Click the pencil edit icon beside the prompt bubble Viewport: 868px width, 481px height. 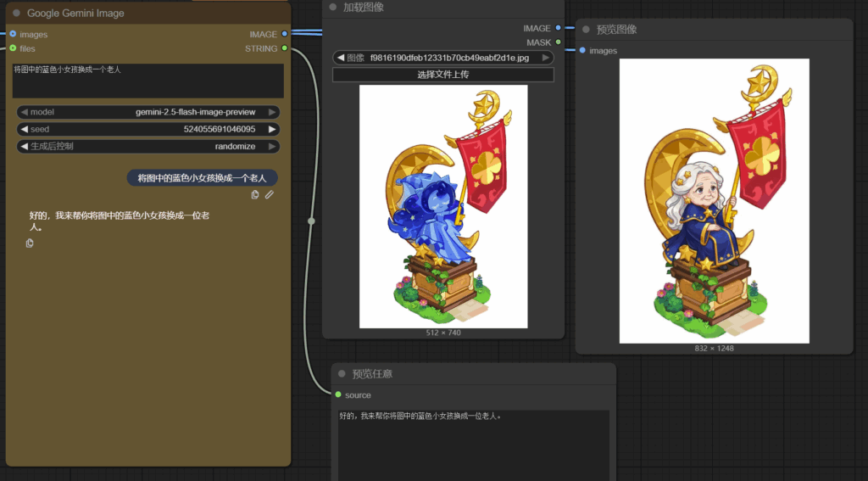click(x=269, y=195)
